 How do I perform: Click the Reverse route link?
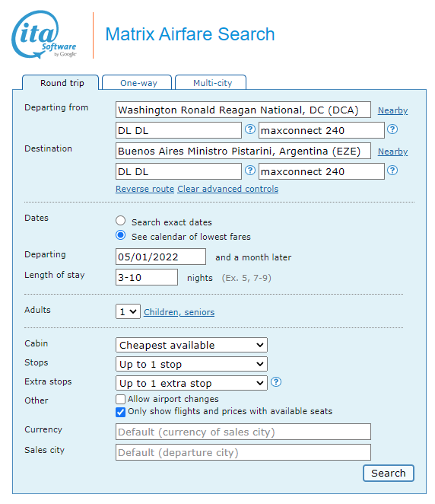(x=144, y=189)
